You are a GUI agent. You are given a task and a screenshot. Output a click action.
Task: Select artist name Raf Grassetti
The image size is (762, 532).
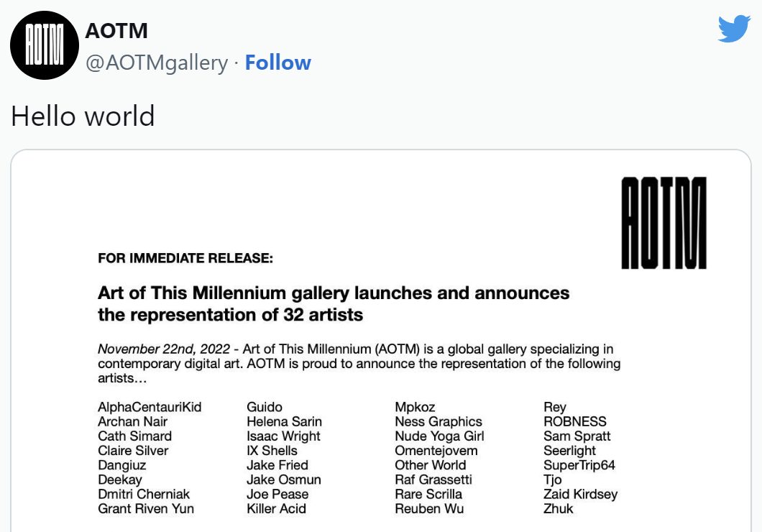click(433, 480)
